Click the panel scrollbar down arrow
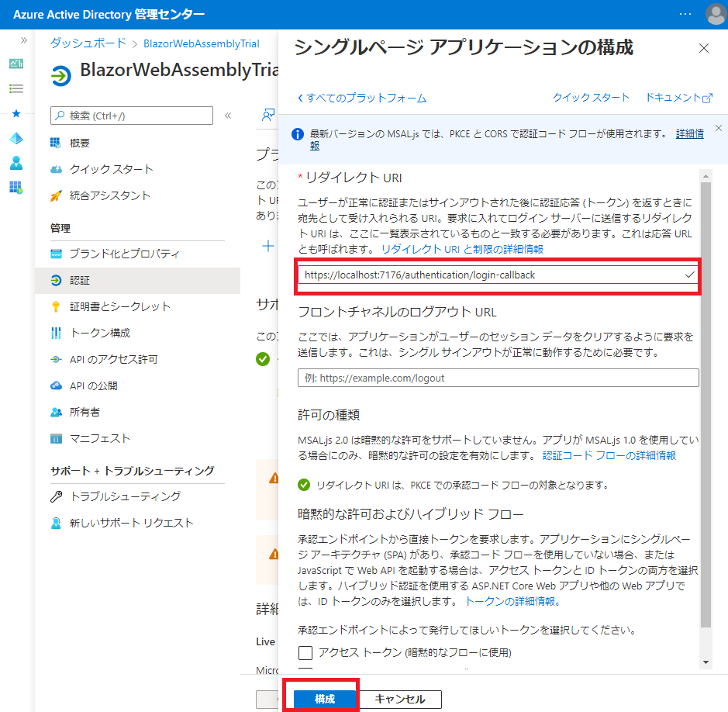 [x=706, y=662]
